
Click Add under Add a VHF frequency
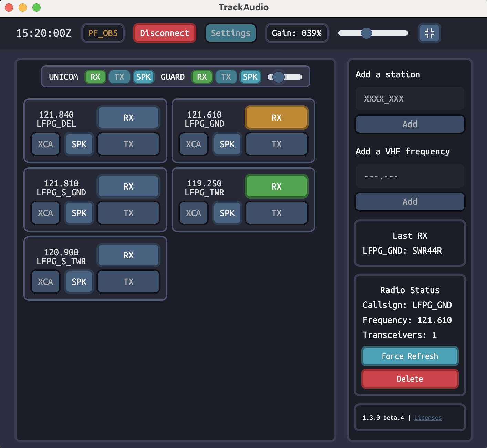click(410, 202)
